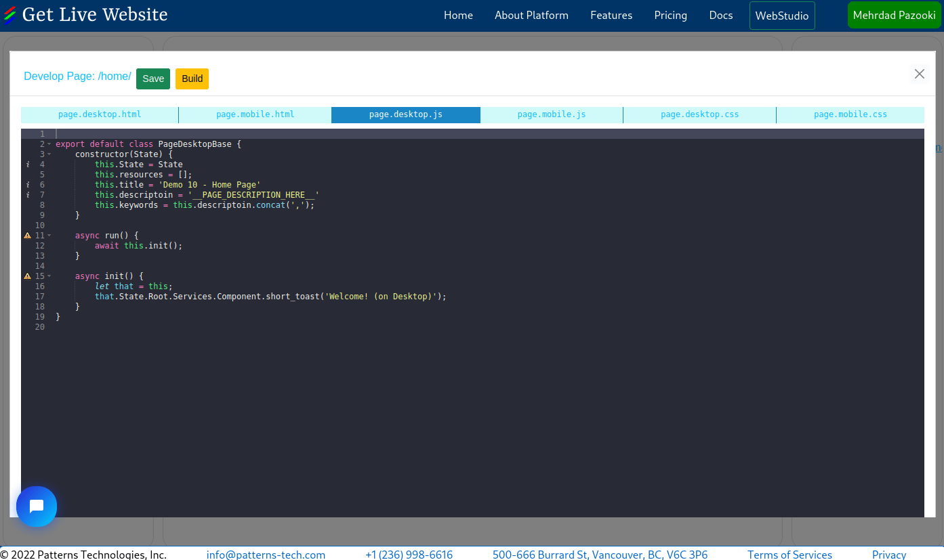Screen dimensions: 944x560
Task: Click info marker on line 7
Action: pyautogui.click(x=28, y=195)
